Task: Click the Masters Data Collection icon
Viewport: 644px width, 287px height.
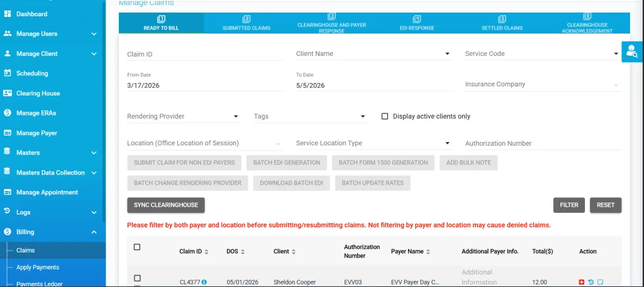Action: (x=7, y=172)
